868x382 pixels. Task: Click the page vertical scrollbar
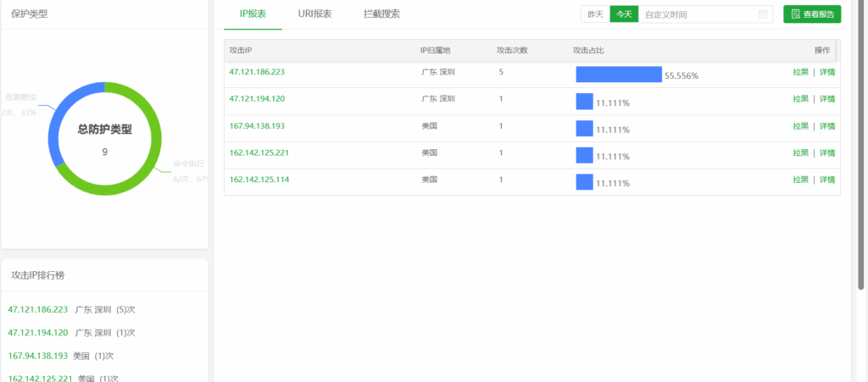point(861,144)
